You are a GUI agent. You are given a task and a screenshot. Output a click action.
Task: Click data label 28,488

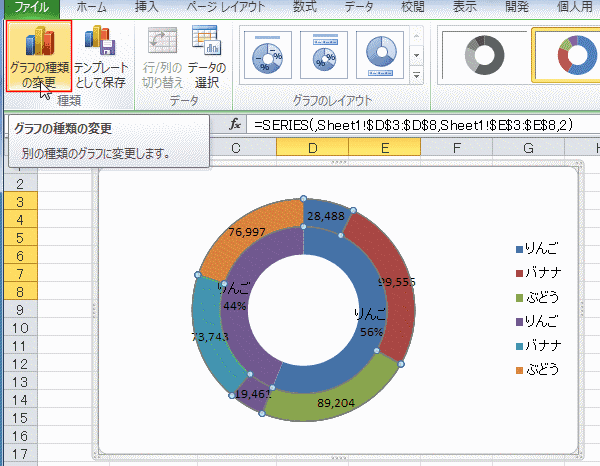[x=326, y=216]
